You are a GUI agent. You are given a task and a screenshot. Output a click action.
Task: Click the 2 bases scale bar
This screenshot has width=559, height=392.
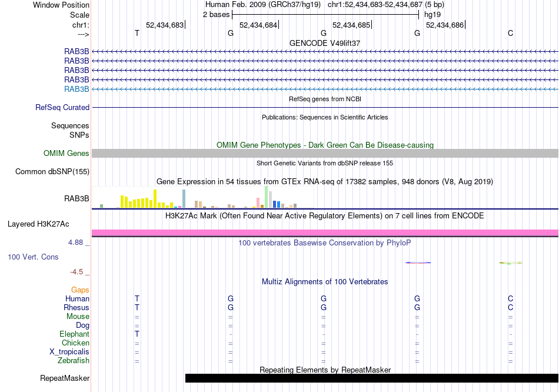point(325,15)
